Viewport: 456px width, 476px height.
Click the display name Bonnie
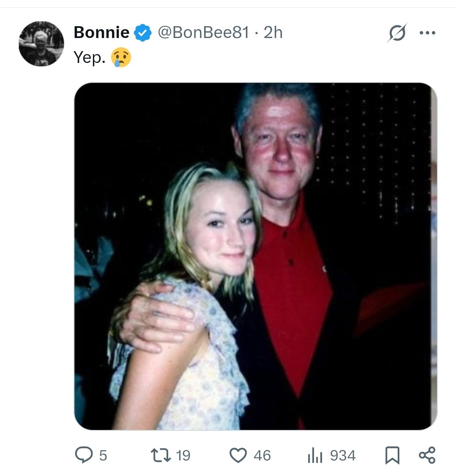coord(101,33)
